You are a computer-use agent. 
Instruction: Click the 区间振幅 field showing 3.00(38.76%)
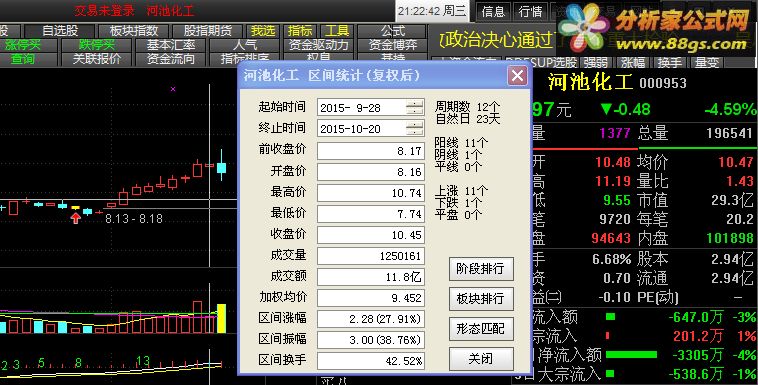pyautogui.click(x=371, y=340)
